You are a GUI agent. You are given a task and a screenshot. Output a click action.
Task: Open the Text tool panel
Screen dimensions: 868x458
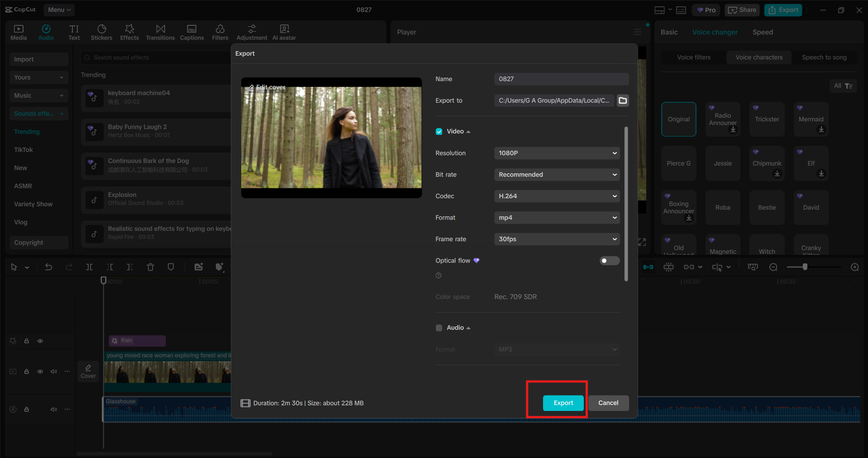[x=74, y=33]
